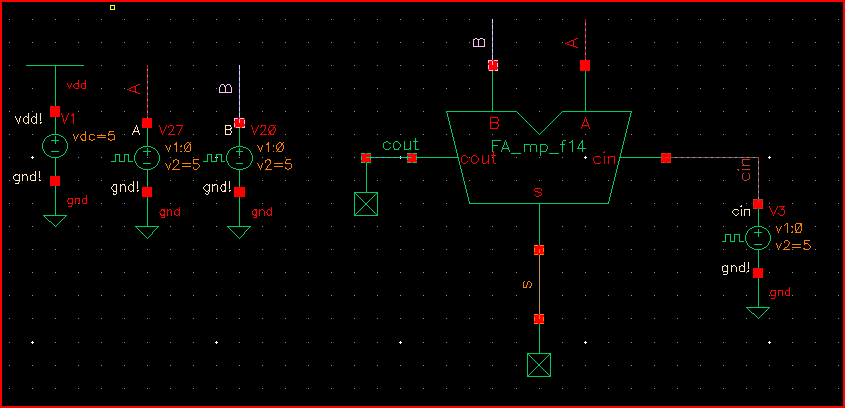Click the 'V1' instance name label

pyautogui.click(x=69, y=119)
